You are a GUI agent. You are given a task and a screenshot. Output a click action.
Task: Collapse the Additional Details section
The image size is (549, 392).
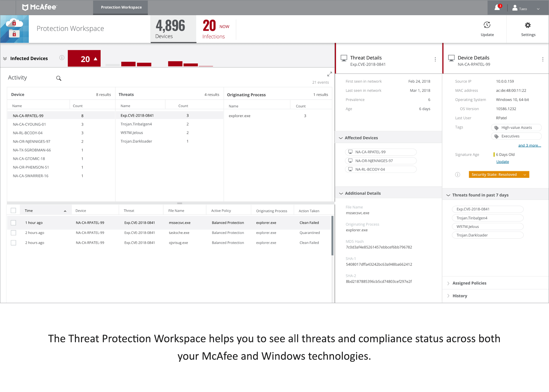[x=341, y=193]
